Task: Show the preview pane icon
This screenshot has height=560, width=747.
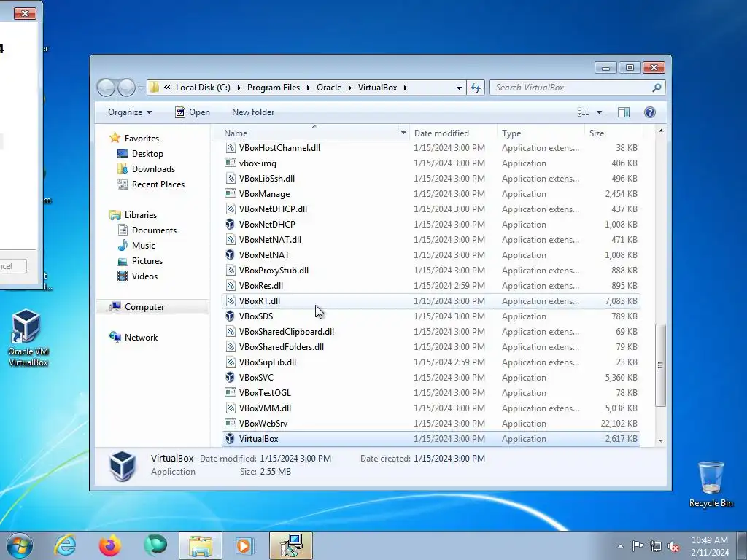Action: point(623,112)
